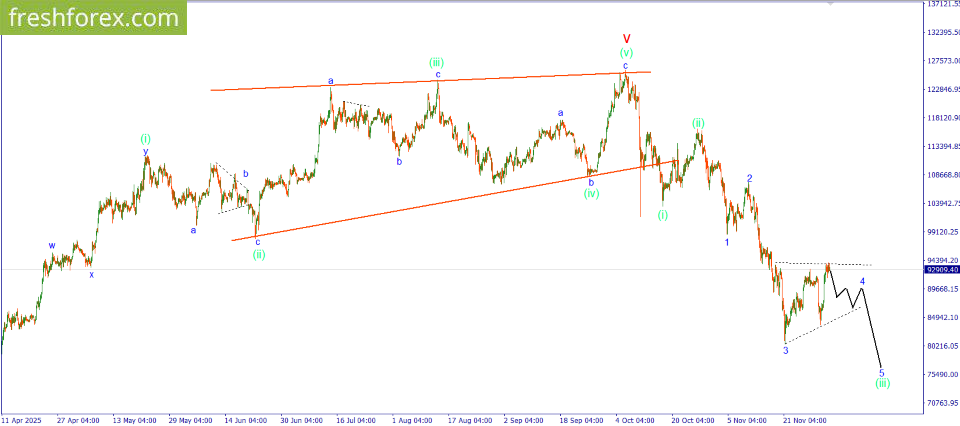
Task: Select the 70763.95 price axis label
Action: [x=940, y=403]
